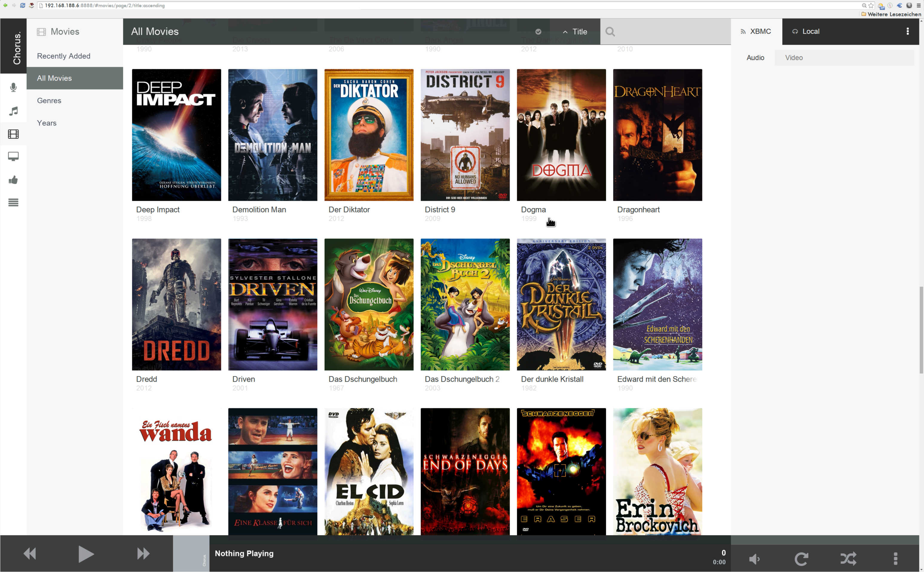Screen dimensions: 924x572
Task: Open the microphone (artists) sidebar icon
Action: click(13, 87)
